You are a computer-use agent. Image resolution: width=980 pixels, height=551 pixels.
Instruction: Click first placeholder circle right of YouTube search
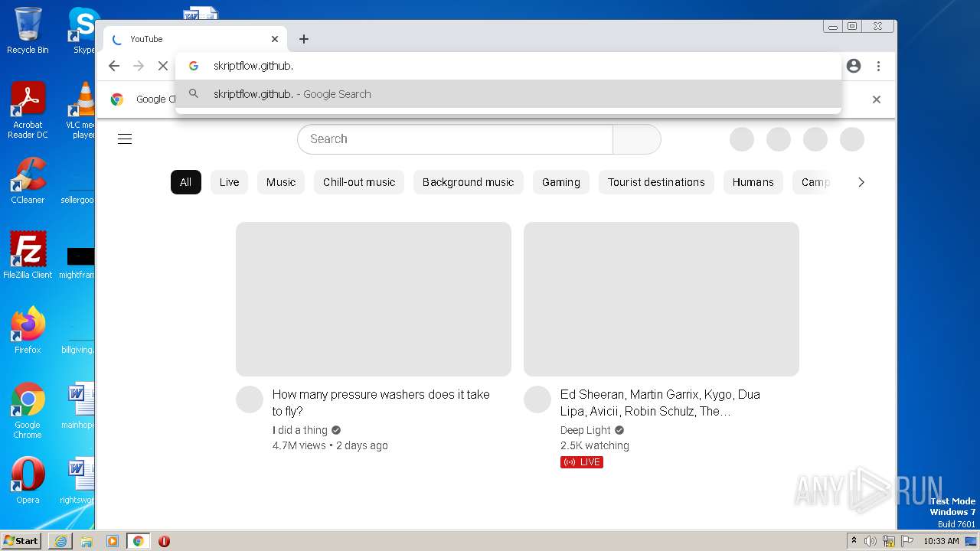742,139
